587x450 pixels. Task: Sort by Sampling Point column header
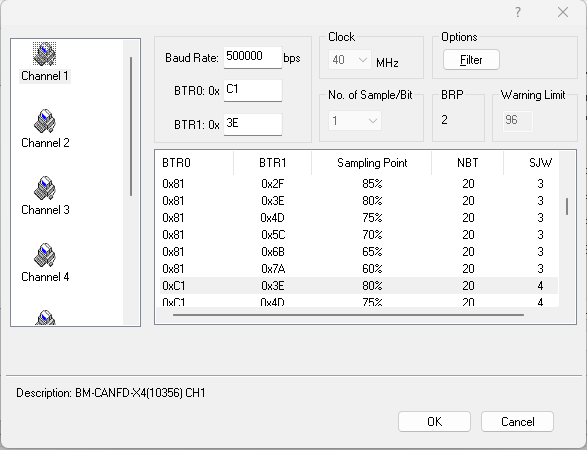point(372,163)
